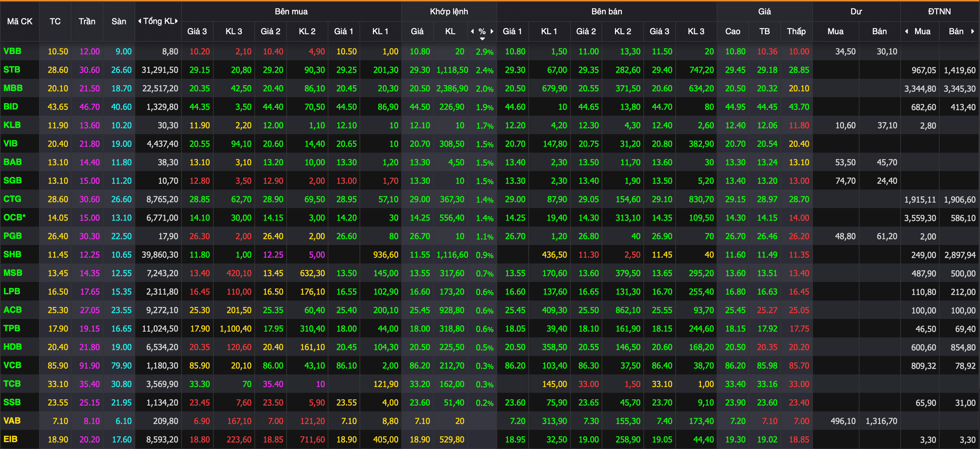Open the MSB stock symbol
This screenshot has width=980, height=449.
13,273
